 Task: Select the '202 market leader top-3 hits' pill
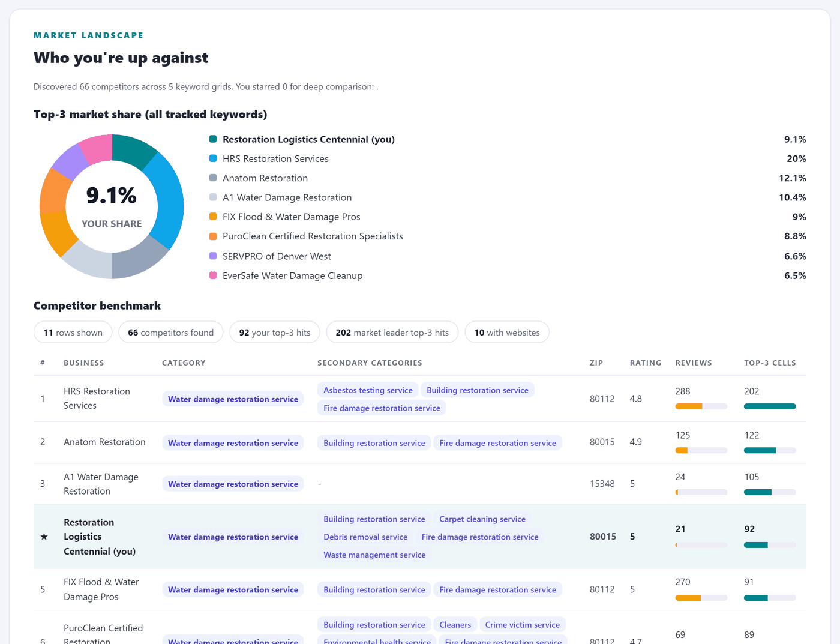pos(392,332)
